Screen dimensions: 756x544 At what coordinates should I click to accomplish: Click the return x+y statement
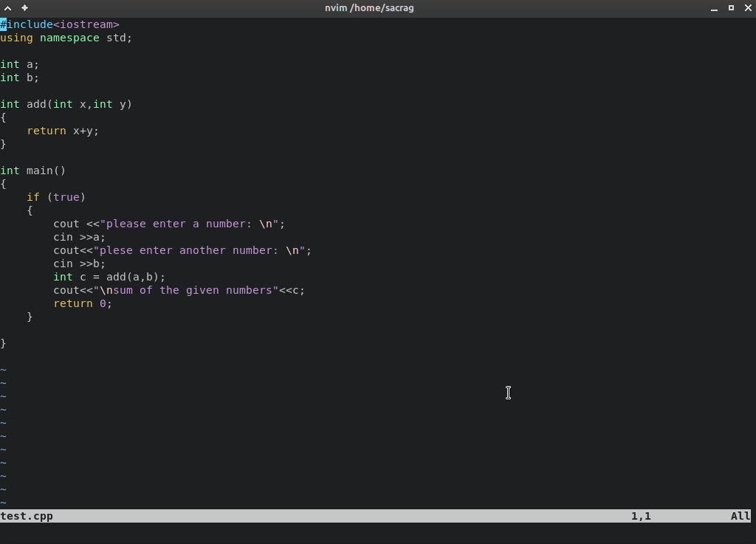(x=63, y=131)
